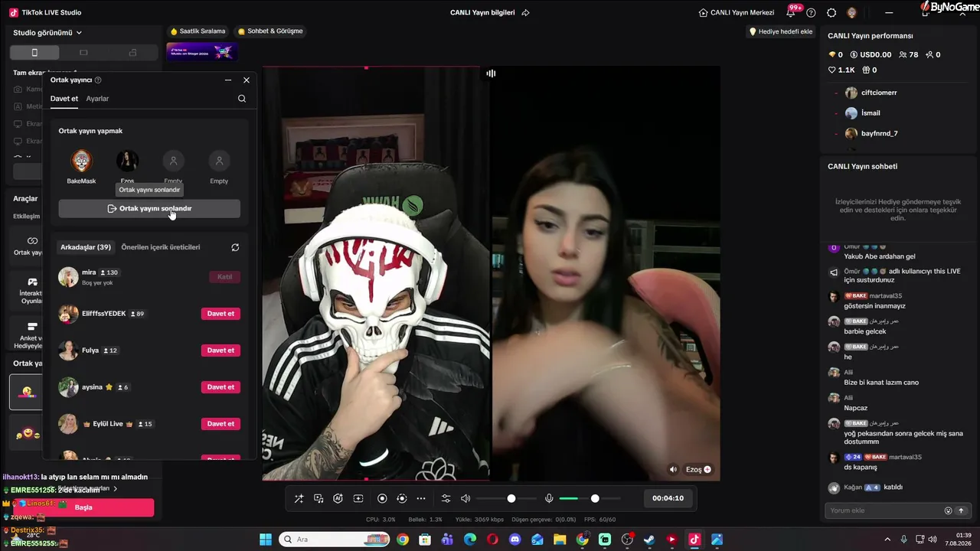Send the comment with the arrow icon

pyautogui.click(x=961, y=510)
